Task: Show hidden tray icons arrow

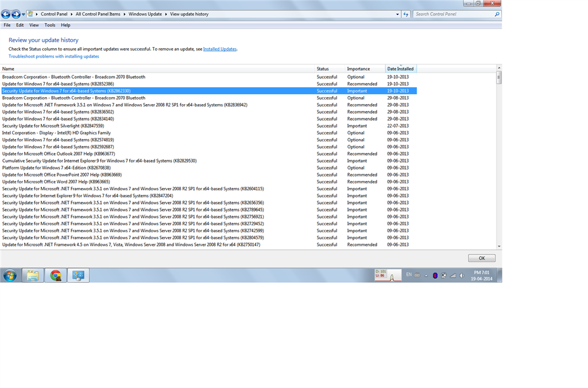Action: click(x=426, y=276)
